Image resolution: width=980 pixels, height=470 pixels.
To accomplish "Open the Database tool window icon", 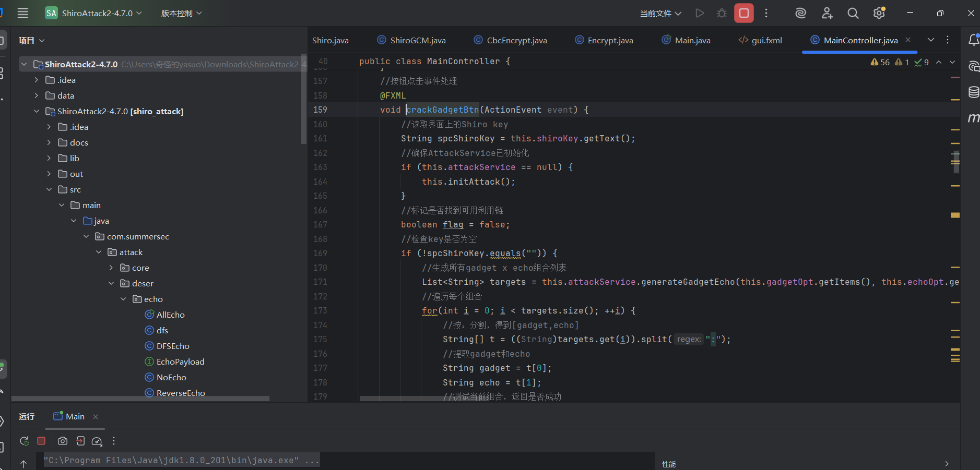I will coord(973,92).
